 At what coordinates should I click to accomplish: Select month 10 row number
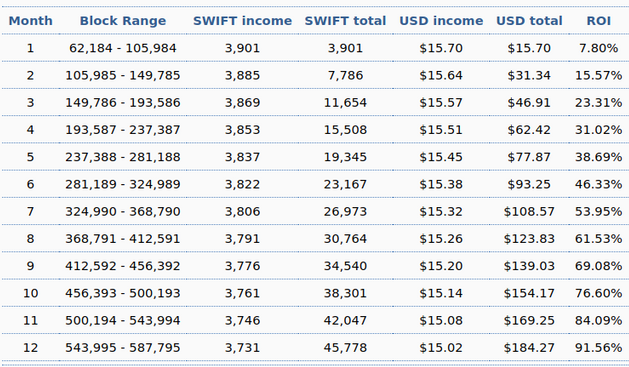[x=30, y=294]
